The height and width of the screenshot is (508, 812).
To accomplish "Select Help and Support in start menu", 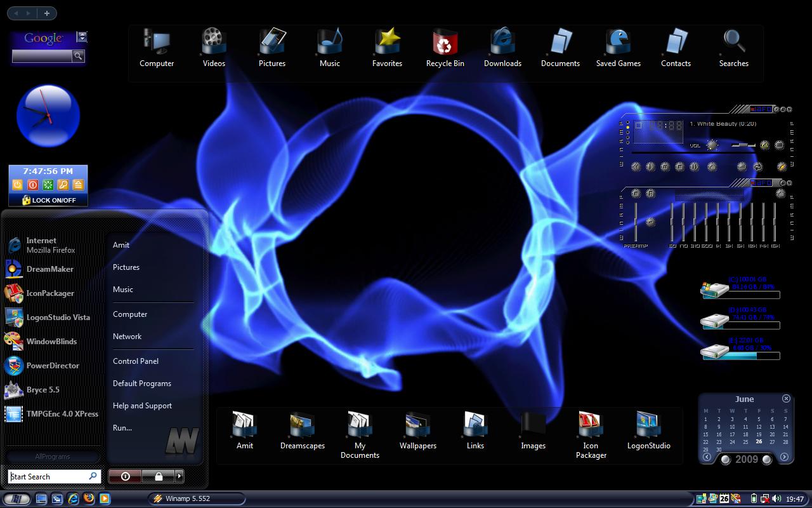I will 142,406.
